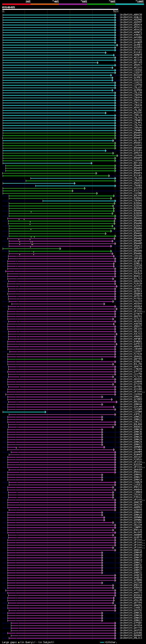Screen dimensions: 146x644
Task: Click label UniRef100_P90519
Action: coord(131,273)
